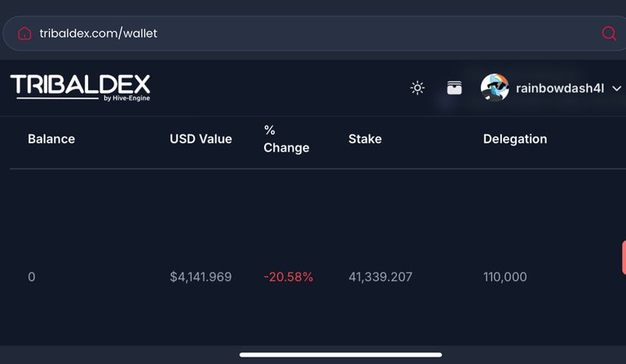Image resolution: width=626 pixels, height=364 pixels.
Task: Select the $4,141.969 USD value
Action: click(x=201, y=277)
